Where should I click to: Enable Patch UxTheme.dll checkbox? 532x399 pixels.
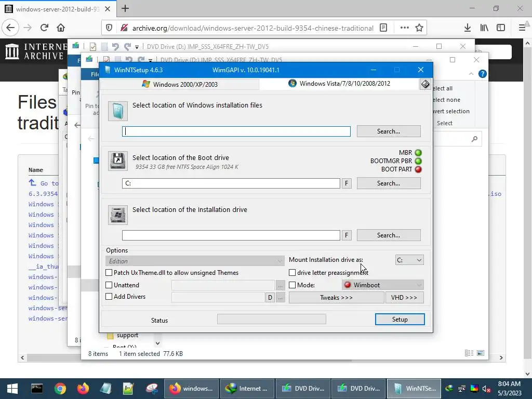point(109,272)
